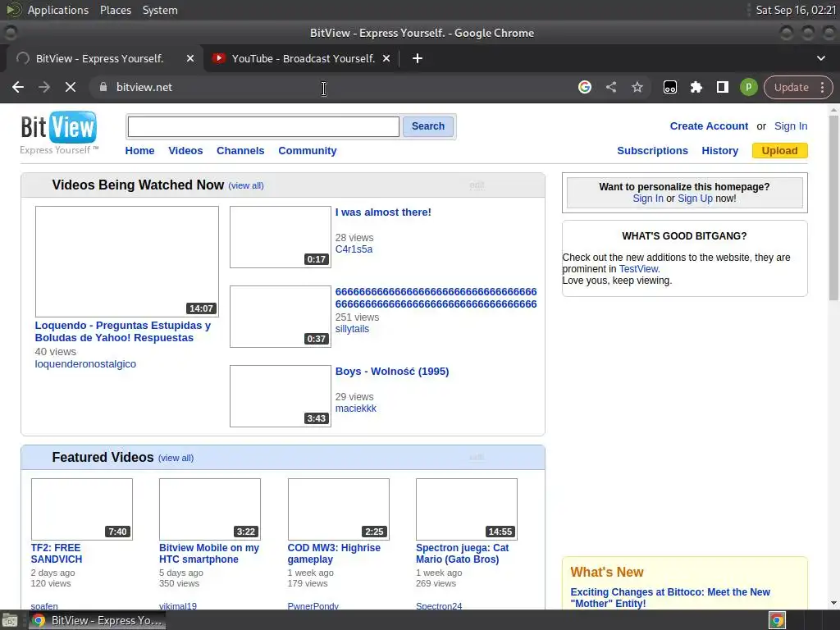This screenshot has width=840, height=630.
Task: Open the 3:43 video thumbnail
Action: [281, 396]
